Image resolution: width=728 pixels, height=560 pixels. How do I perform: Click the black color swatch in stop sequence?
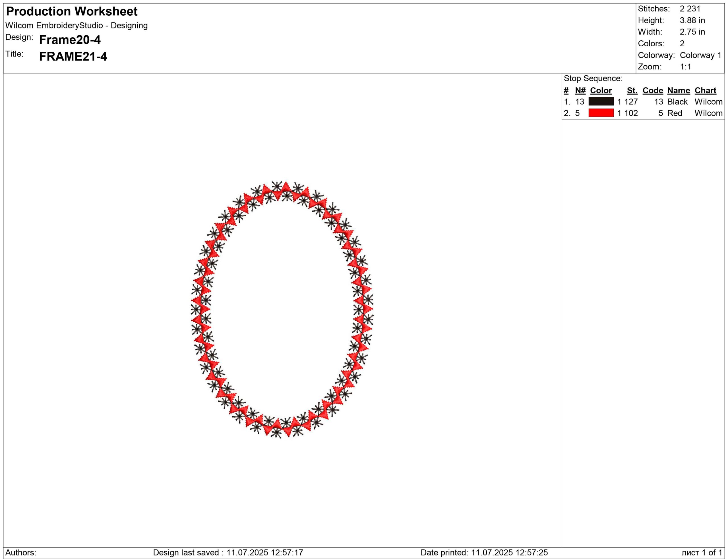point(601,101)
